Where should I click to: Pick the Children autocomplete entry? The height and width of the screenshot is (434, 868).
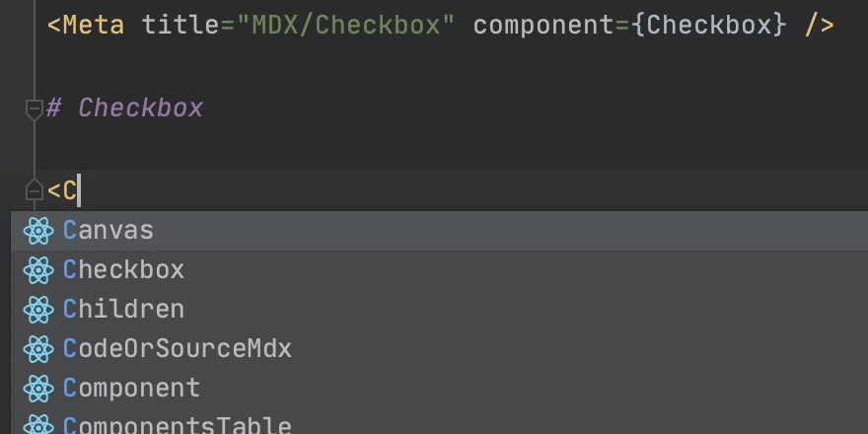pos(123,310)
